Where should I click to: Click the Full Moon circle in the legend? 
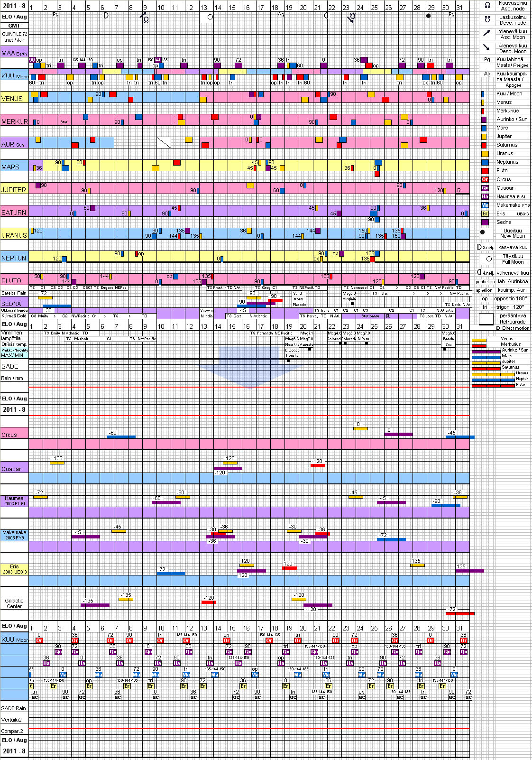click(x=489, y=259)
